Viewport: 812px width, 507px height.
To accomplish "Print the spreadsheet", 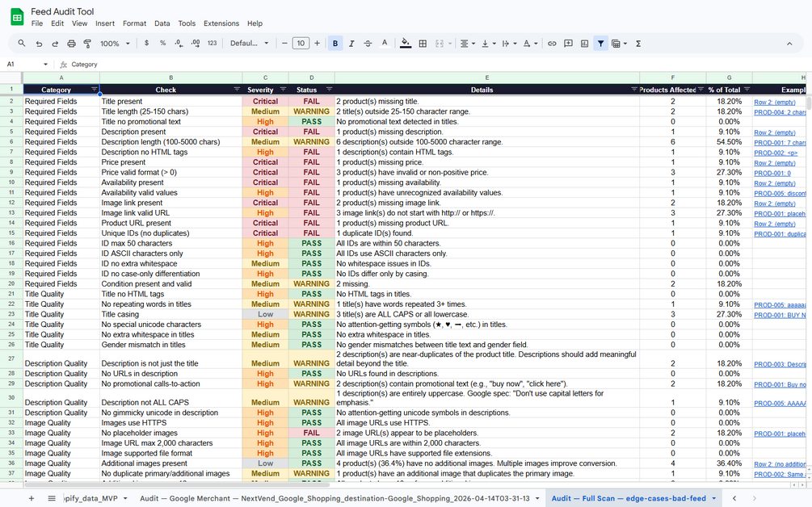I will click(x=71, y=44).
